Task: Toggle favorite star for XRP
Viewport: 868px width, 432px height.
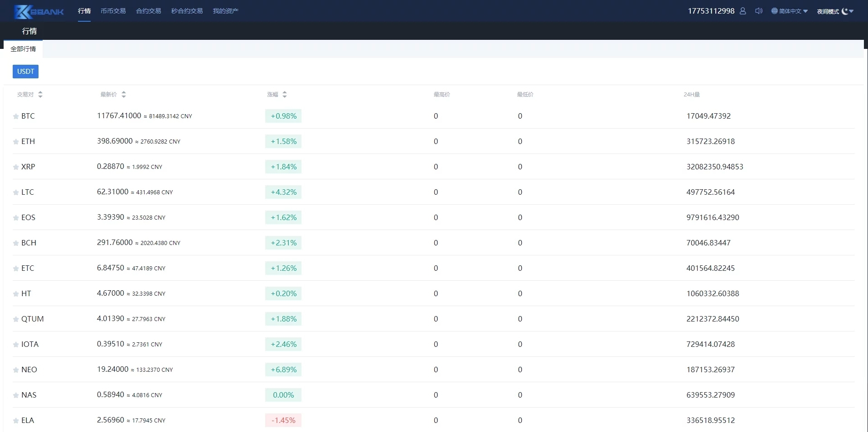Action: [16, 167]
